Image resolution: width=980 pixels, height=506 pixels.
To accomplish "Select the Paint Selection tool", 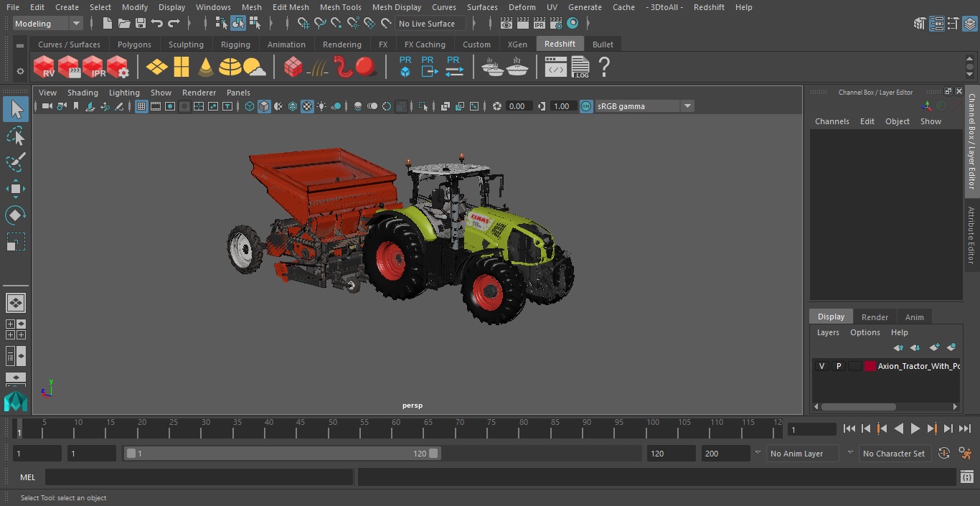I will (x=15, y=162).
